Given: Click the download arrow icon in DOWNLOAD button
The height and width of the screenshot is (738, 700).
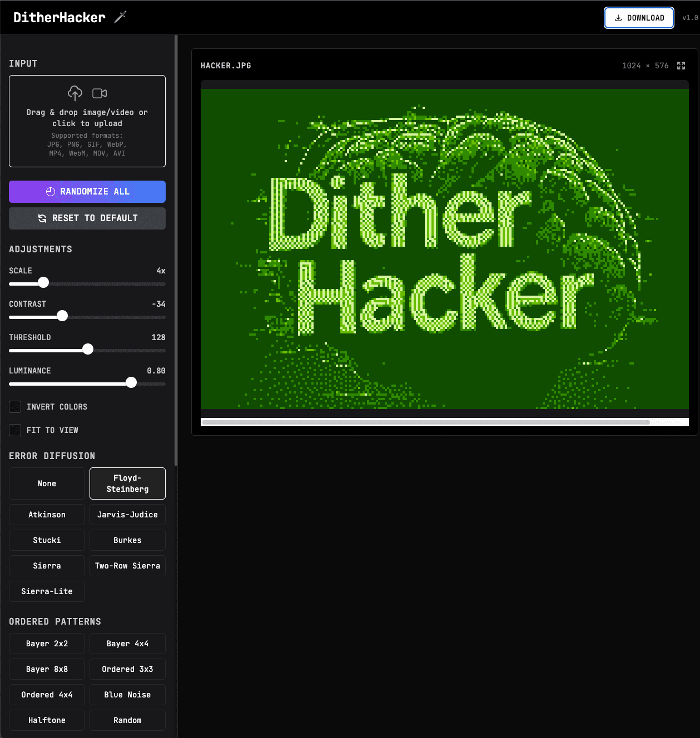Looking at the screenshot, I should click(x=617, y=18).
